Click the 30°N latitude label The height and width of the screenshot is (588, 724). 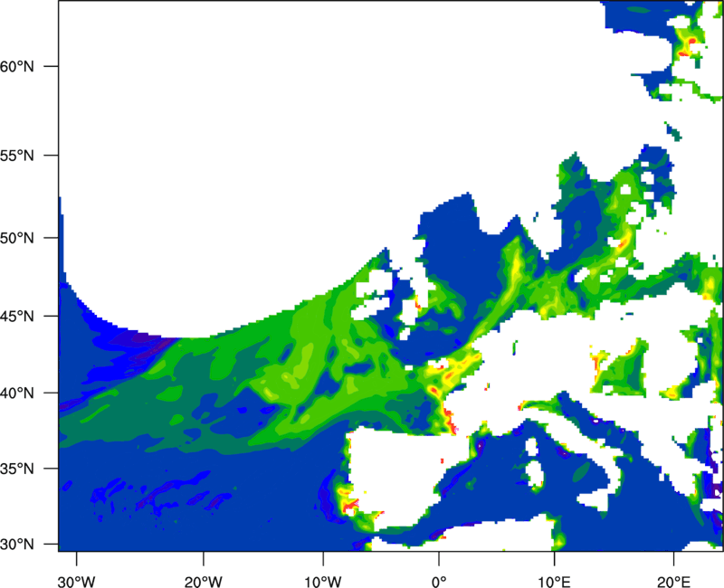(17, 545)
